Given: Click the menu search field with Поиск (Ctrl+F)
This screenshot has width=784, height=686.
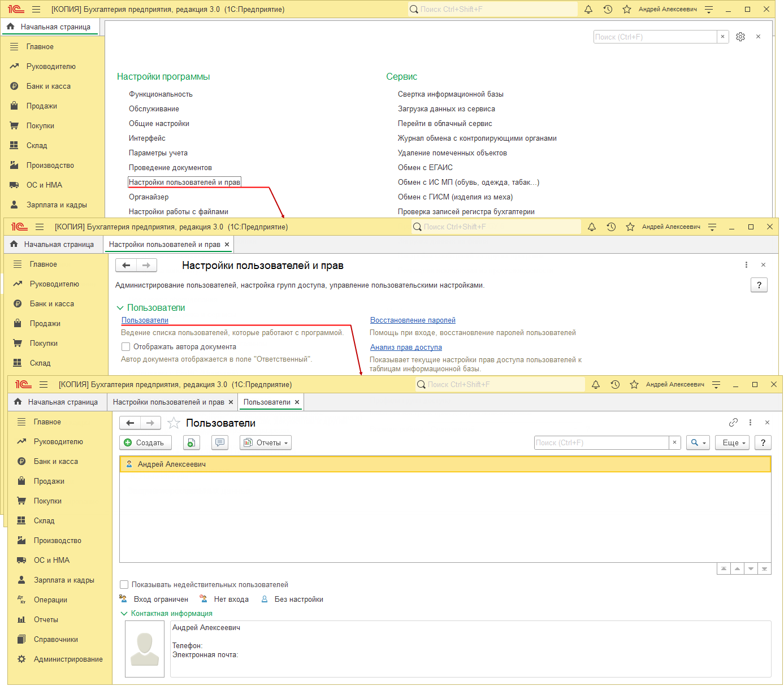Looking at the screenshot, I should tap(655, 37).
